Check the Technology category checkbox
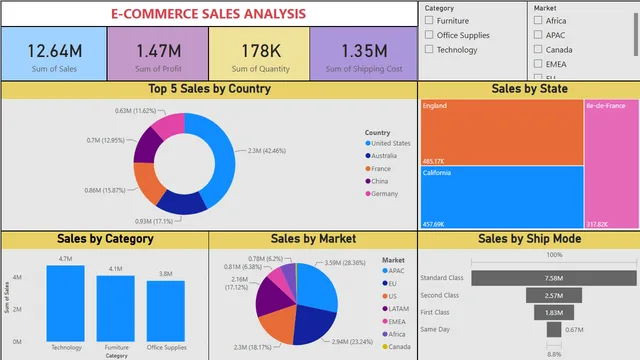The image size is (640, 360). (x=429, y=49)
